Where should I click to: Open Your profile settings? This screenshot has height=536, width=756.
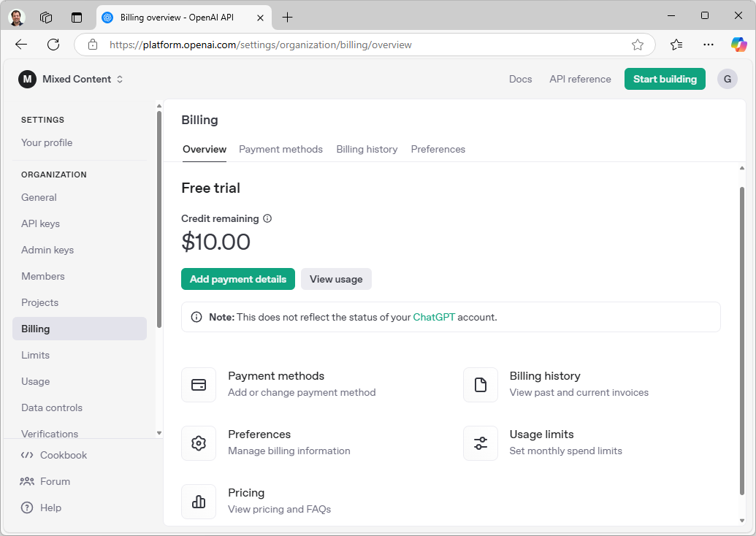click(x=47, y=142)
